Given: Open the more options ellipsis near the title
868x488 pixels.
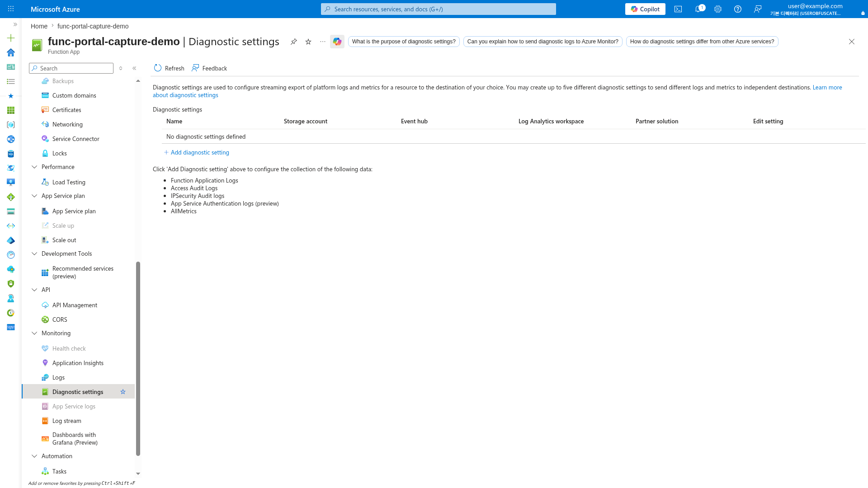Looking at the screenshot, I should point(323,42).
